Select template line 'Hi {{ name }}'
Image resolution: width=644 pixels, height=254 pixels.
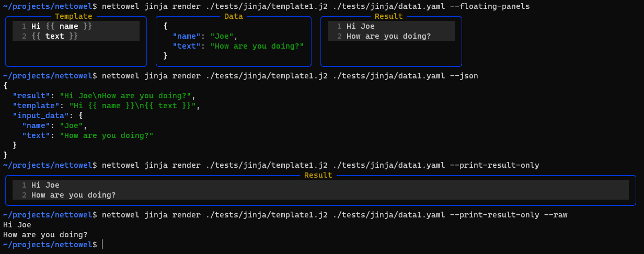pyautogui.click(x=61, y=26)
